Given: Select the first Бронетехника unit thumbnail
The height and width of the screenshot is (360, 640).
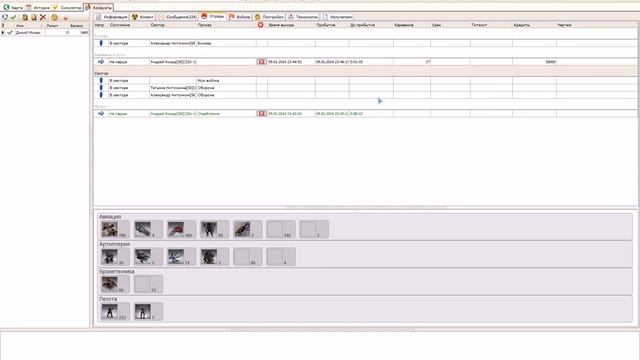Looking at the screenshot, I should pyautogui.click(x=110, y=284).
